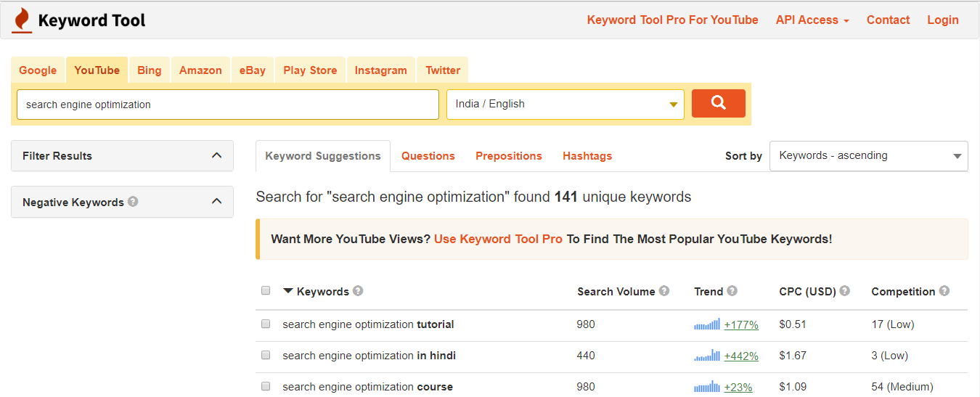Open the Search Volume help icon
Viewport: 980px width, 397px height.
[664, 291]
